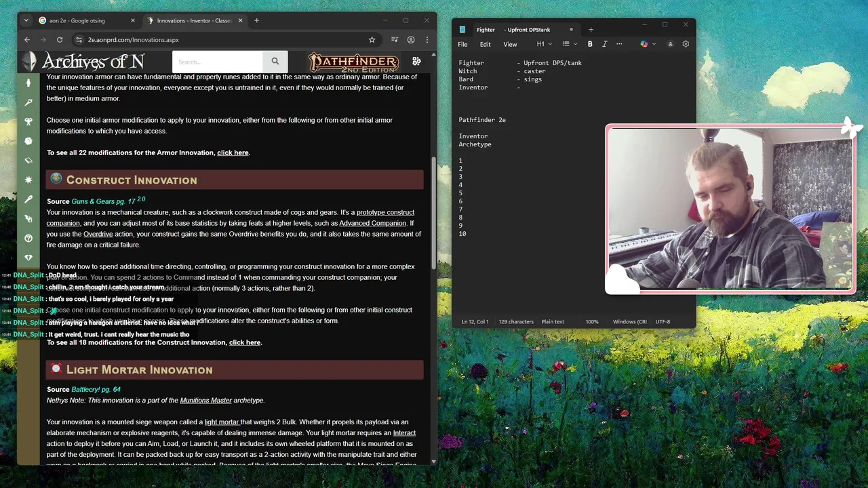Open Notepad settings gear

coord(686,44)
